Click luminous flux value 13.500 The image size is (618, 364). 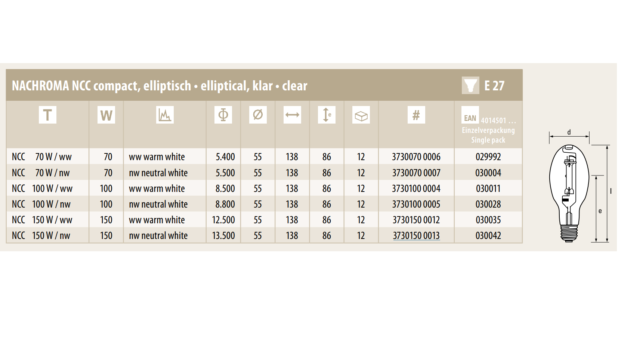point(223,236)
